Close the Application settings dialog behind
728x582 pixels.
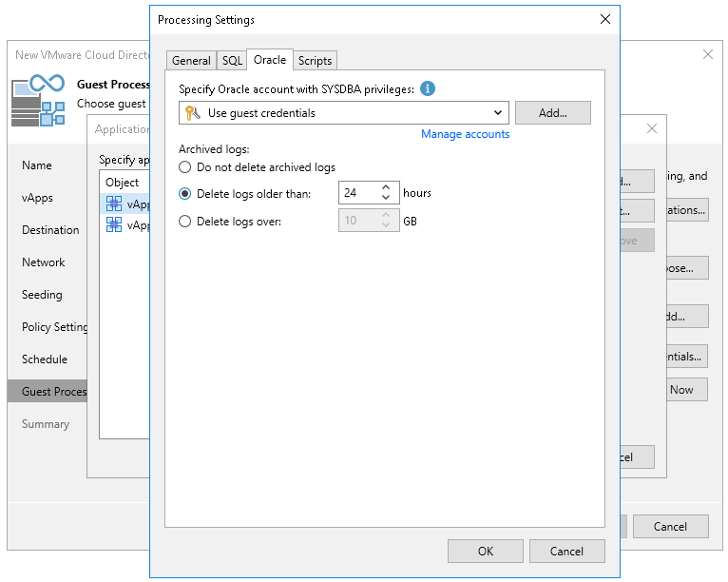pos(652,128)
